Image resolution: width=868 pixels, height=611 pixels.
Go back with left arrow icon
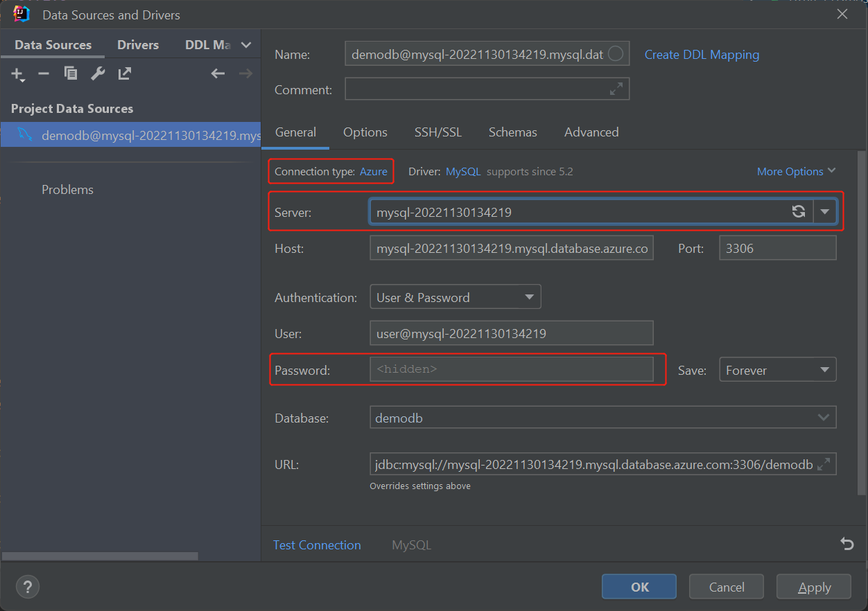218,73
